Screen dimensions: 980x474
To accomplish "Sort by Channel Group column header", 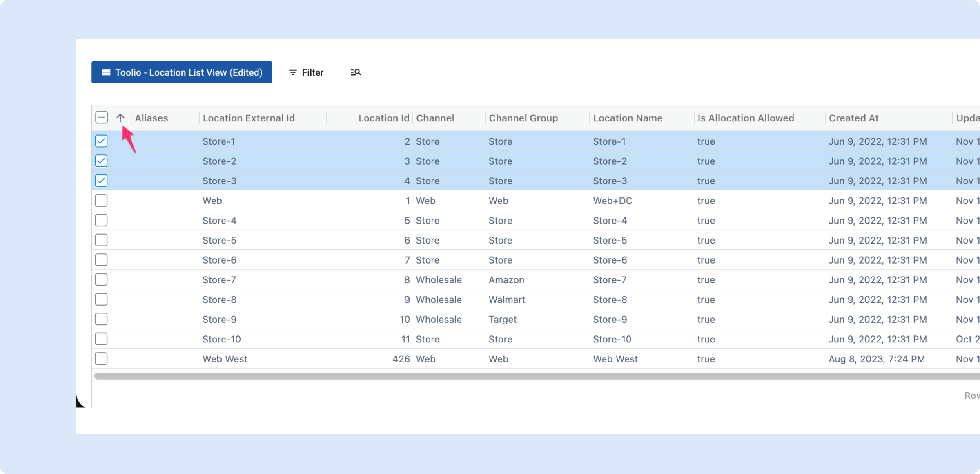I will pyautogui.click(x=523, y=118).
